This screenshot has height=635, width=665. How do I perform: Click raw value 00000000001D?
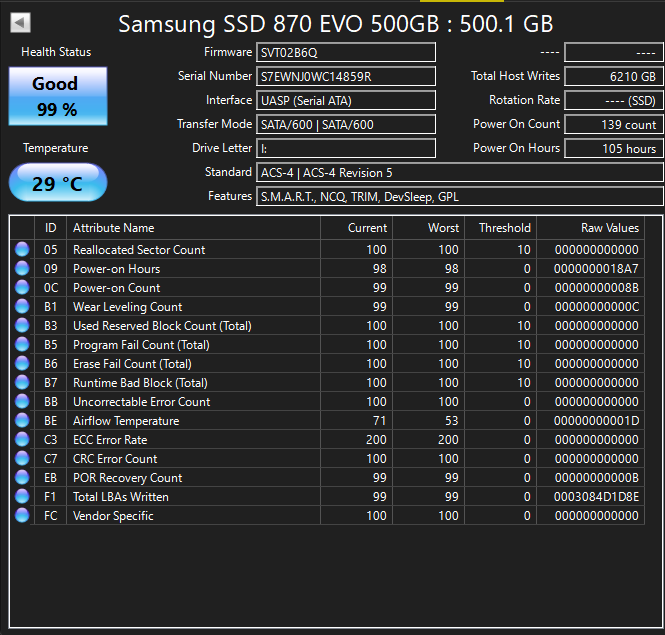[596, 420]
